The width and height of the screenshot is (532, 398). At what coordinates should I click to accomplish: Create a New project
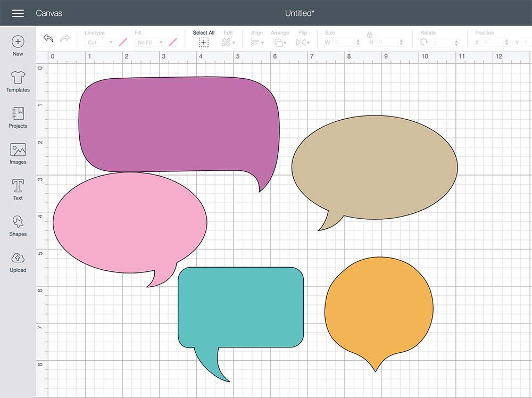(18, 46)
